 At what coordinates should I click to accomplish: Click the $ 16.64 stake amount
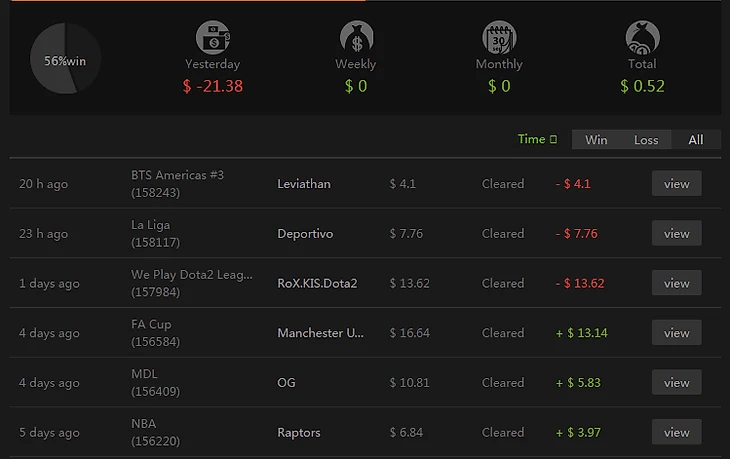[x=410, y=333]
